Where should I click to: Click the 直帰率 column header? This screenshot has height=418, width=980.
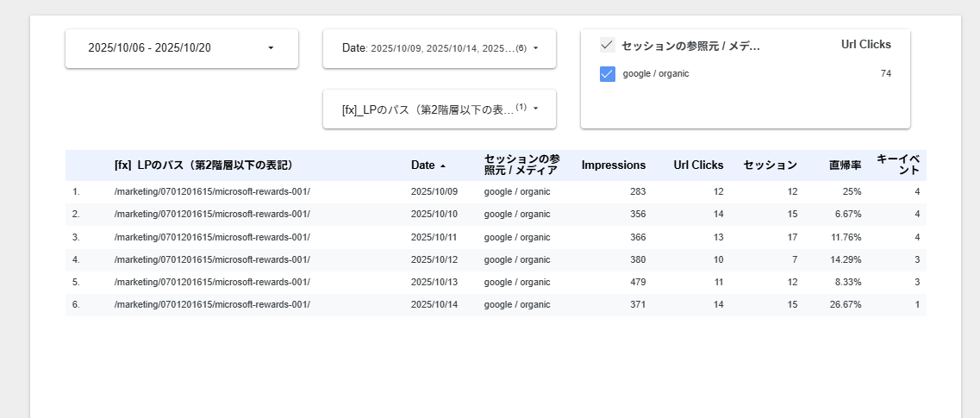click(845, 165)
